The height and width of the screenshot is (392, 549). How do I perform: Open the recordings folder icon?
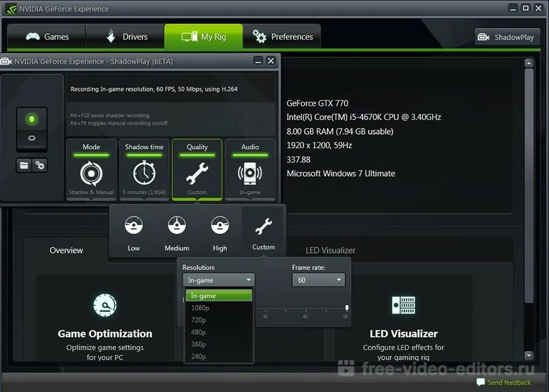[24, 165]
